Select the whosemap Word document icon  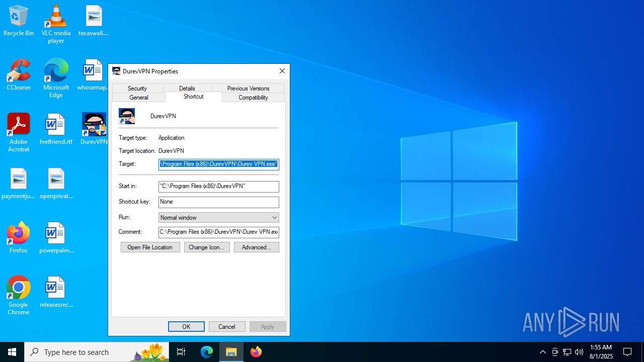tap(93, 75)
